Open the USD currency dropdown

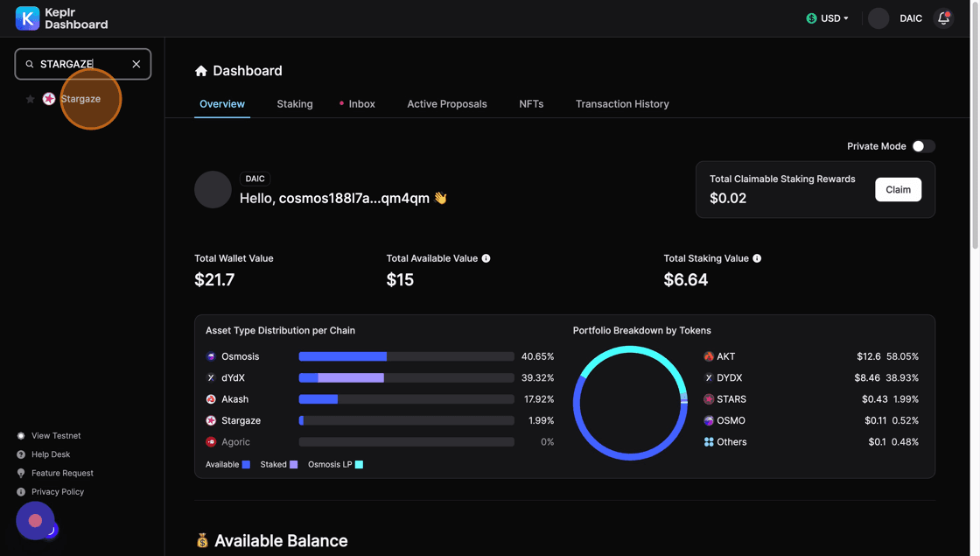pos(827,18)
